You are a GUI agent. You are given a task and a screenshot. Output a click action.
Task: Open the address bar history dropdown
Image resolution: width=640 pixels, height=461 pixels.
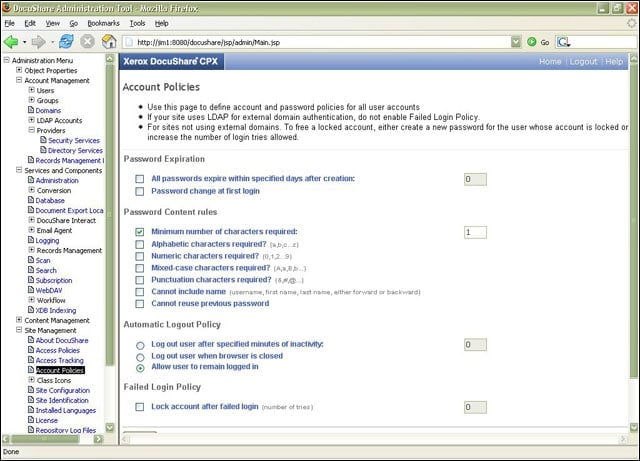click(516, 42)
